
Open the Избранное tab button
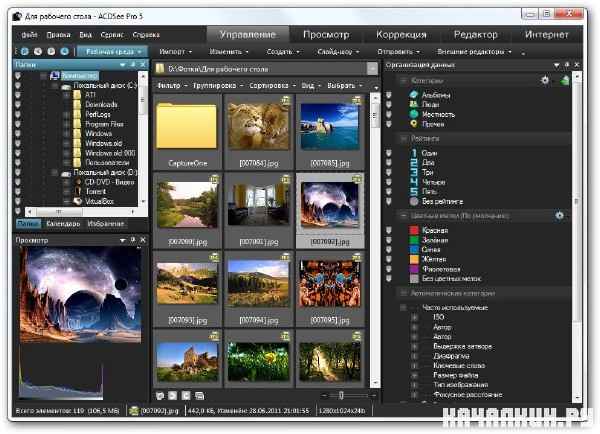106,224
